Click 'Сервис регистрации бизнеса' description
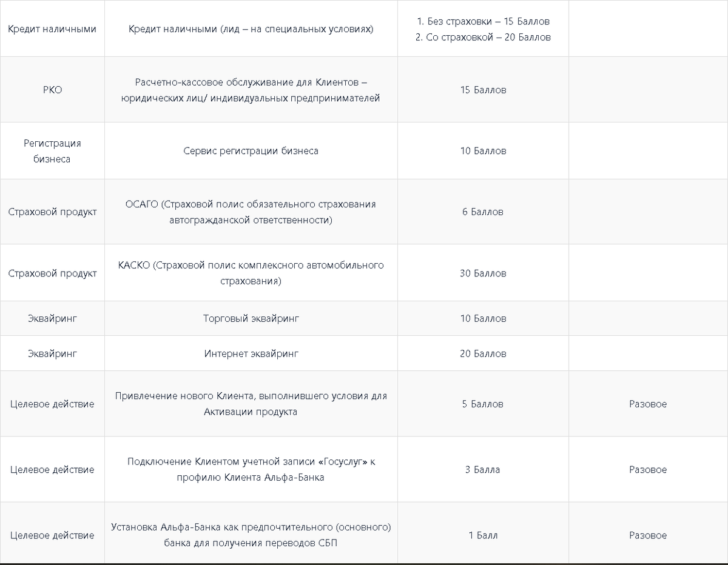Image resolution: width=728 pixels, height=565 pixels. [251, 151]
